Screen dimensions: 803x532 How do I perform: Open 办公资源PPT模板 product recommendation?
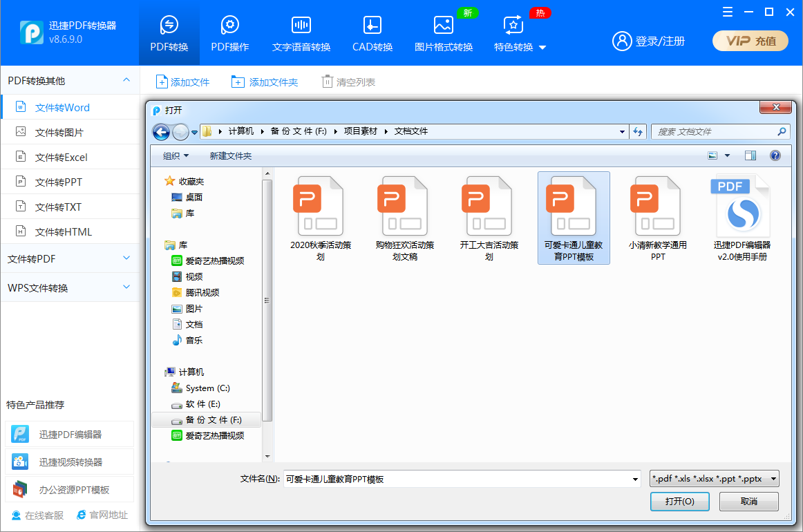(70, 489)
